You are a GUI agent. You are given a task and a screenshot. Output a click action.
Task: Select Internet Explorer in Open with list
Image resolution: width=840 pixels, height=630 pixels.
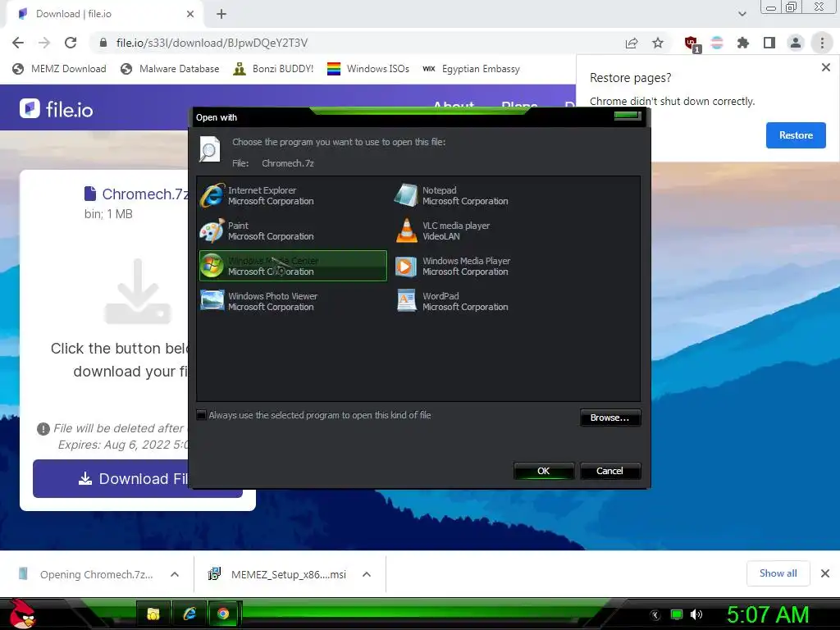click(293, 195)
